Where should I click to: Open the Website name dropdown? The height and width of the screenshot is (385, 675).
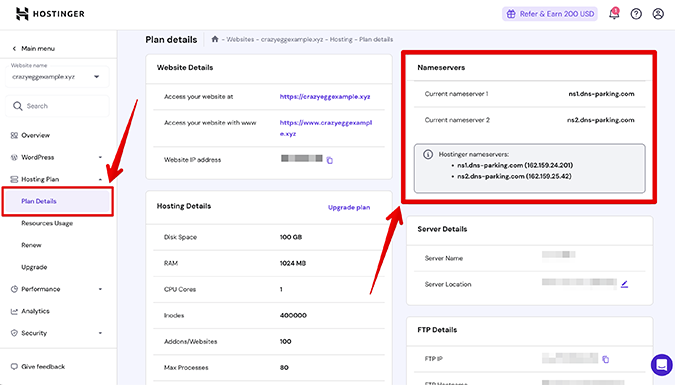coord(57,77)
